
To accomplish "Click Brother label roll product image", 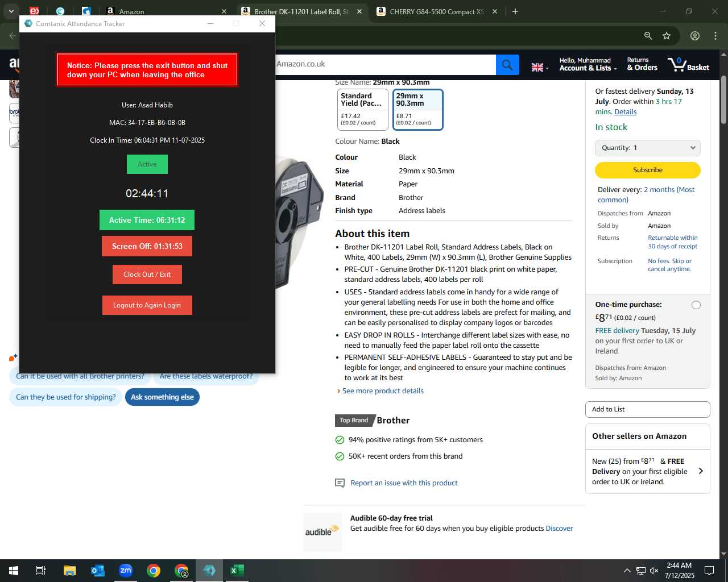I will click(299, 222).
